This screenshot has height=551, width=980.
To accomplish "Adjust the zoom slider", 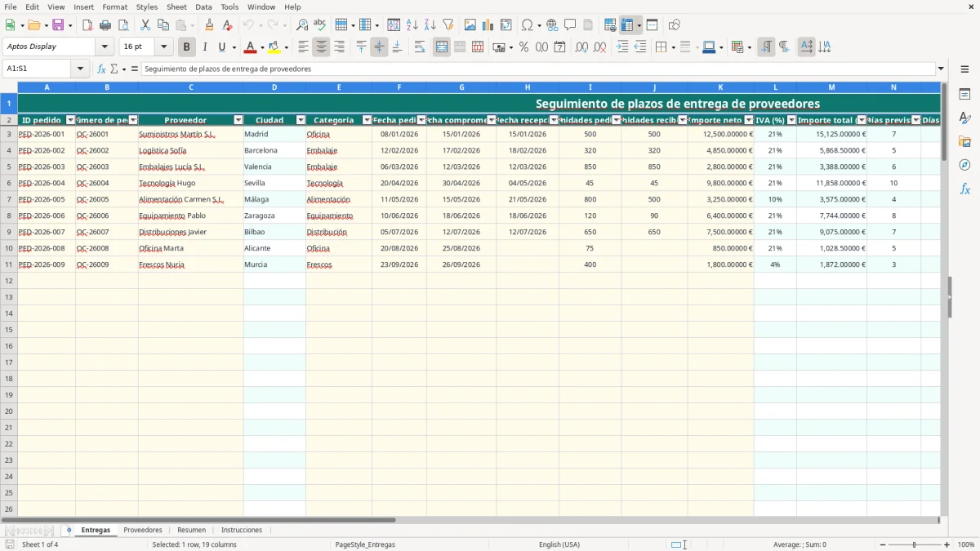I will tap(914, 544).
